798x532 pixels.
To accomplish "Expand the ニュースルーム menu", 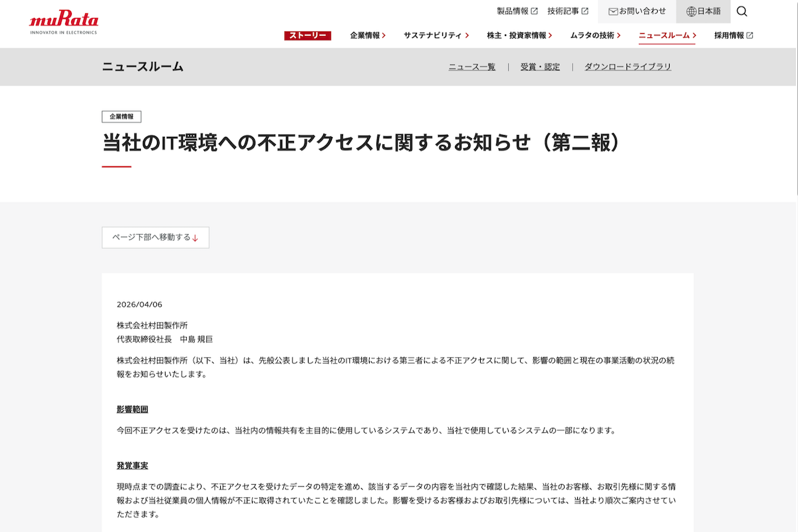I will click(667, 35).
